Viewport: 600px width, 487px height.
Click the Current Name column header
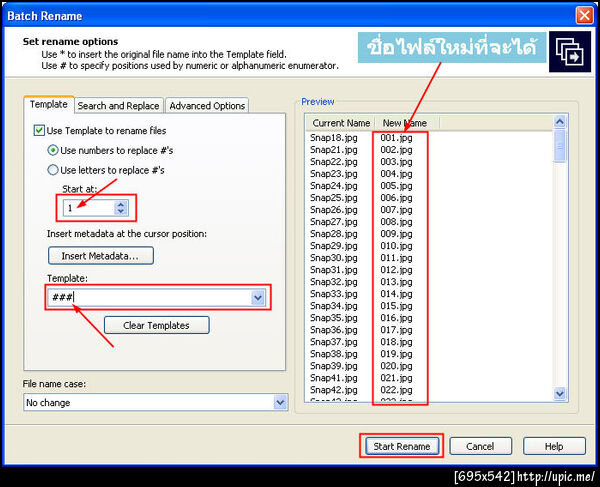(x=341, y=123)
